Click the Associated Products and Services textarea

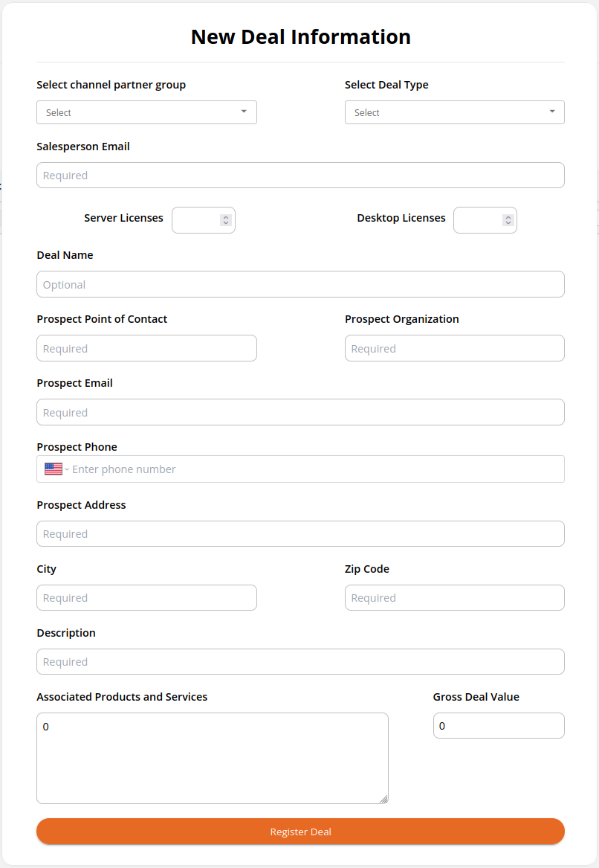213,758
